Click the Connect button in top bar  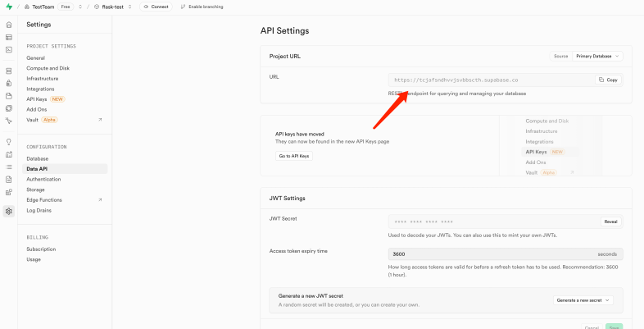click(156, 7)
